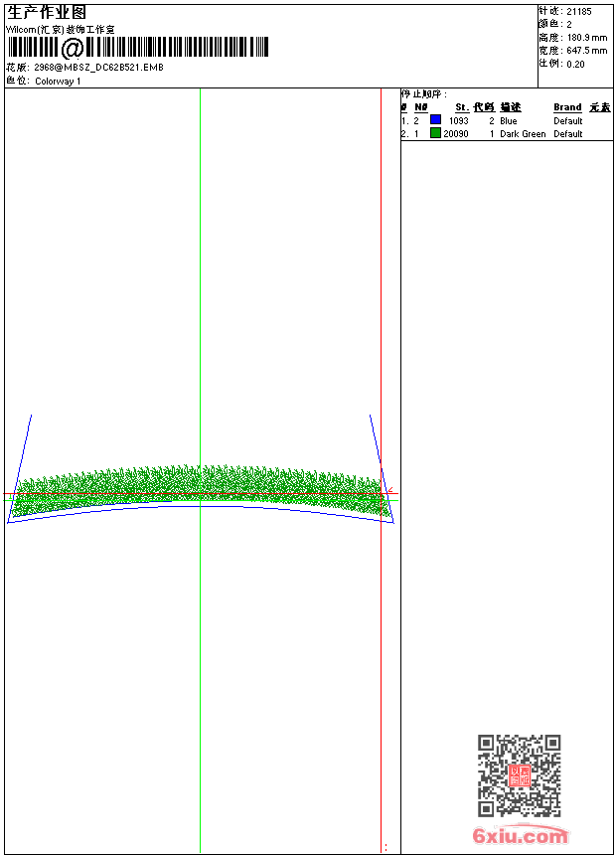Click the width value 647.5 mm
The image size is (616, 855).
coord(586,51)
